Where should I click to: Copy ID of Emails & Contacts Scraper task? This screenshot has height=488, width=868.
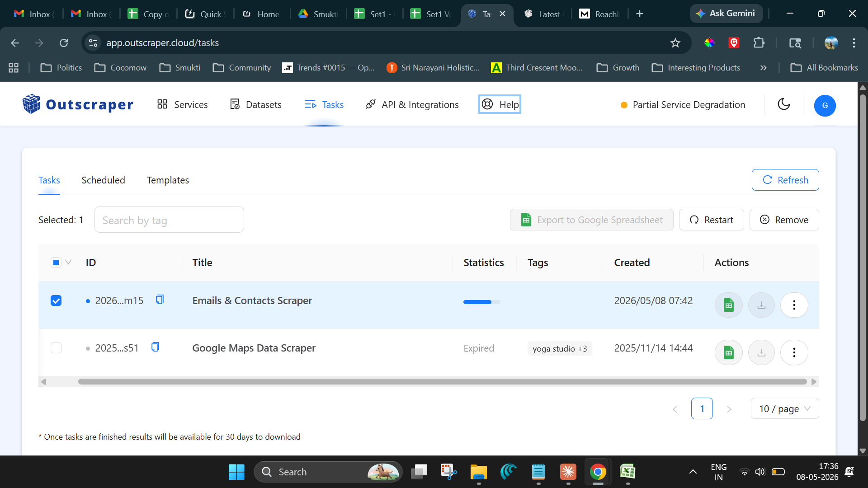(160, 300)
